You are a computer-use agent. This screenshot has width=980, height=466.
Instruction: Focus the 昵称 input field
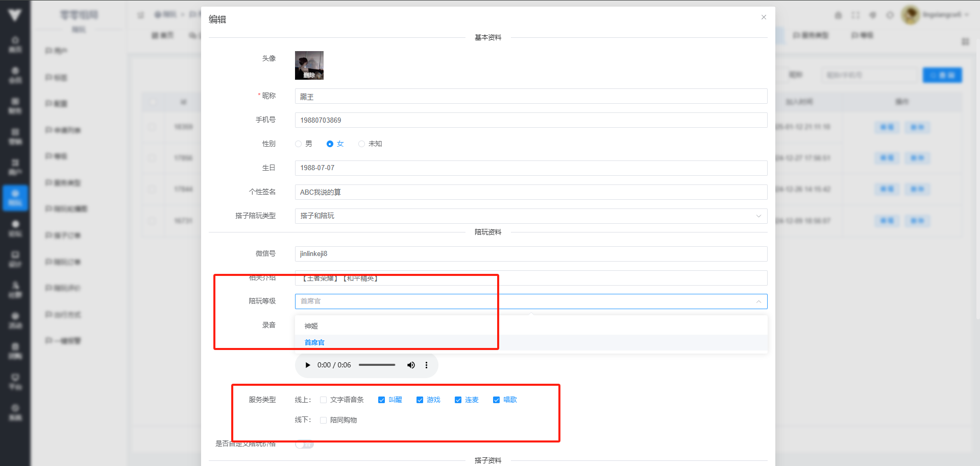coord(531,97)
